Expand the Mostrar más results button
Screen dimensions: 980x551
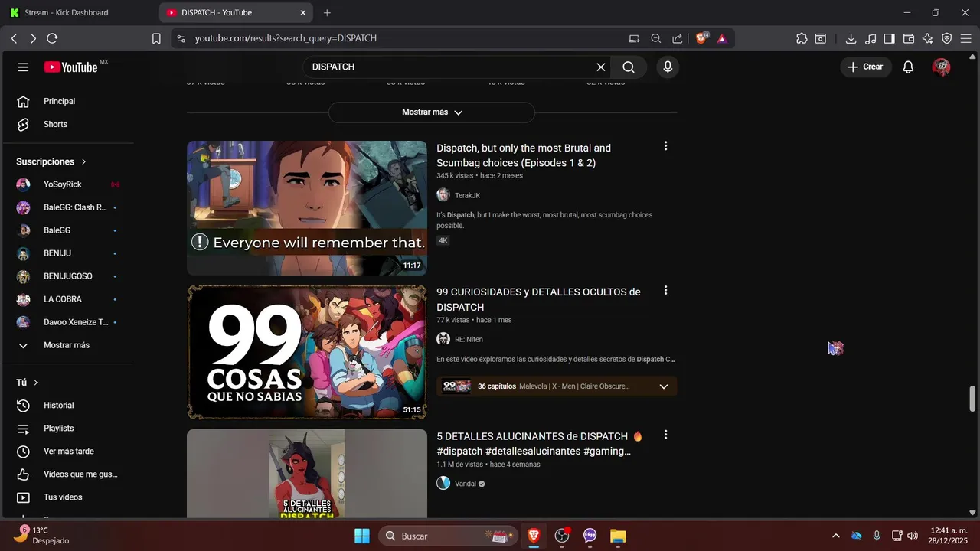[432, 112]
